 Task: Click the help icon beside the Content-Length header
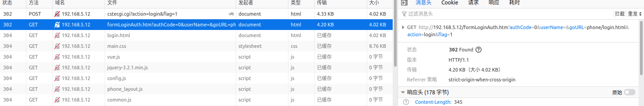point(406,102)
